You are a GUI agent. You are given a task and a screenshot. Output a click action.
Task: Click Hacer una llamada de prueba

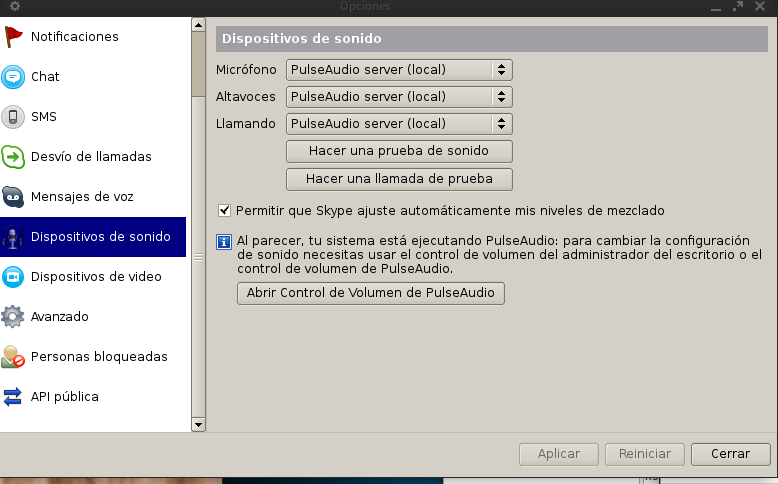point(399,179)
